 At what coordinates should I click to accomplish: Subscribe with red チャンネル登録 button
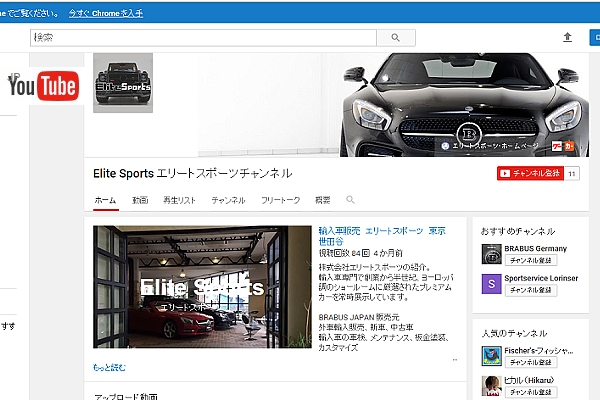pos(530,173)
